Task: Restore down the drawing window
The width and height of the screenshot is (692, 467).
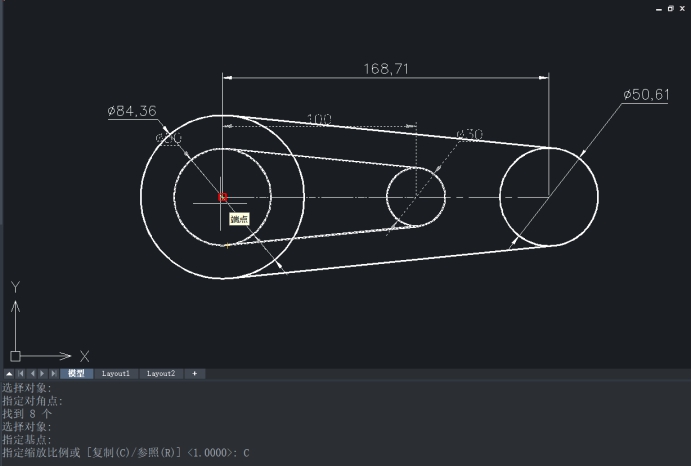Action: coord(670,8)
